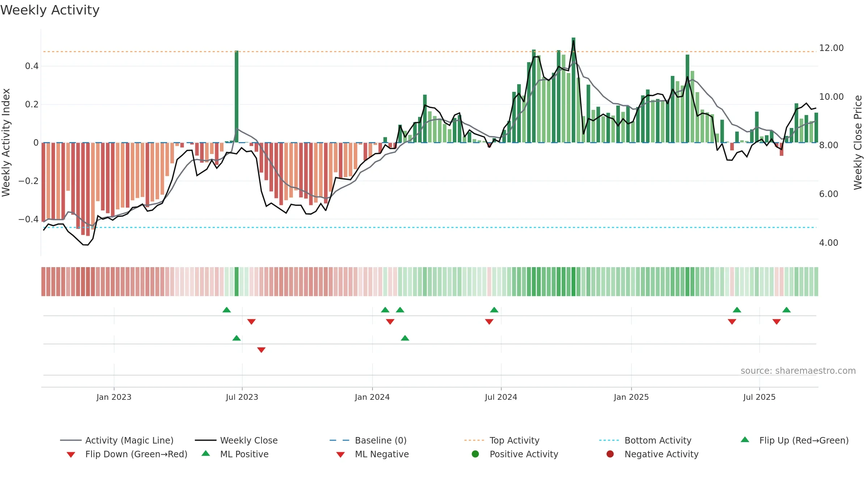Click the Jul 2025 x-axis label
This screenshot has height=488, width=868.
point(759,397)
